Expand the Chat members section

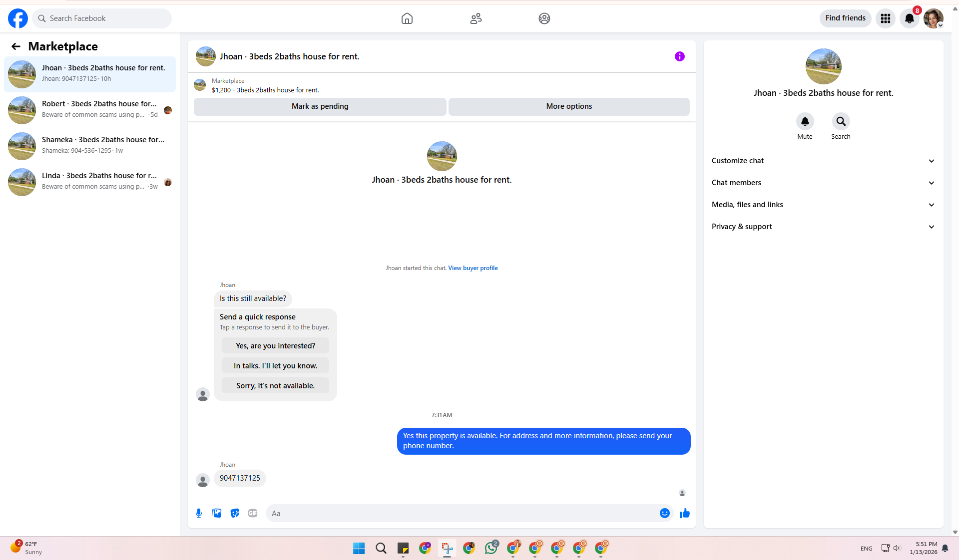823,183
